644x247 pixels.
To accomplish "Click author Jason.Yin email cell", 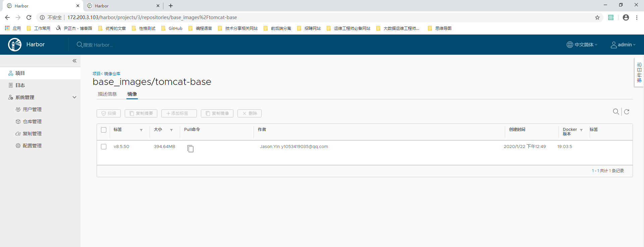I will (294, 147).
